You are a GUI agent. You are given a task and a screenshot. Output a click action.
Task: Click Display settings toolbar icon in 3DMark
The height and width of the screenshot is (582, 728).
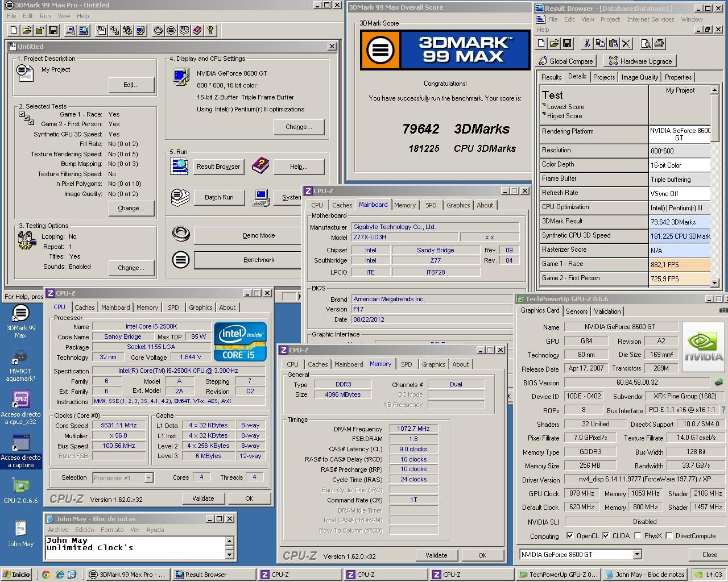(140, 30)
